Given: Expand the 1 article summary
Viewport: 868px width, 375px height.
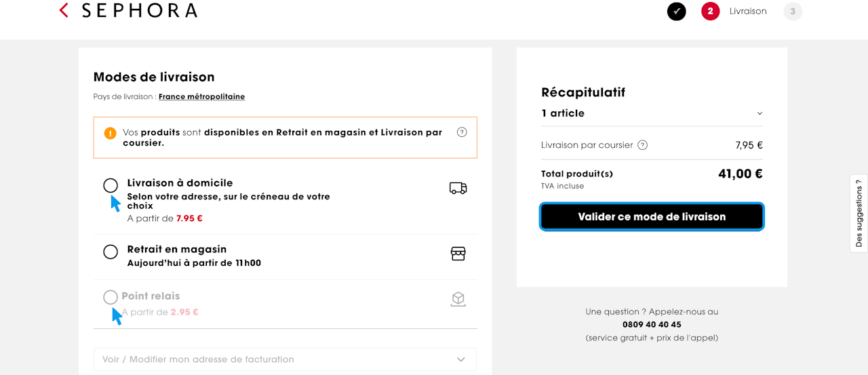Looking at the screenshot, I should [759, 114].
